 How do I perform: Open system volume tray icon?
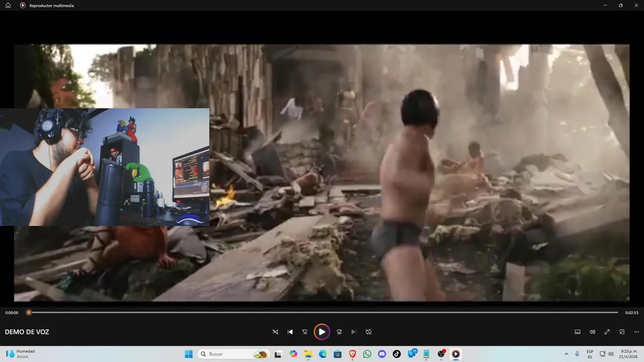(x=611, y=354)
